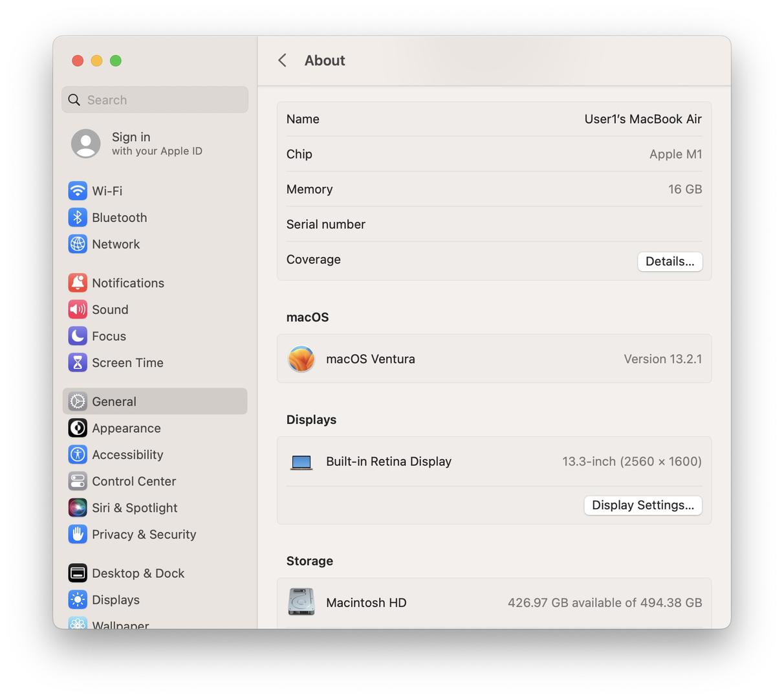Click the magnifying glass search icon
The width and height of the screenshot is (784, 699).
74,100
